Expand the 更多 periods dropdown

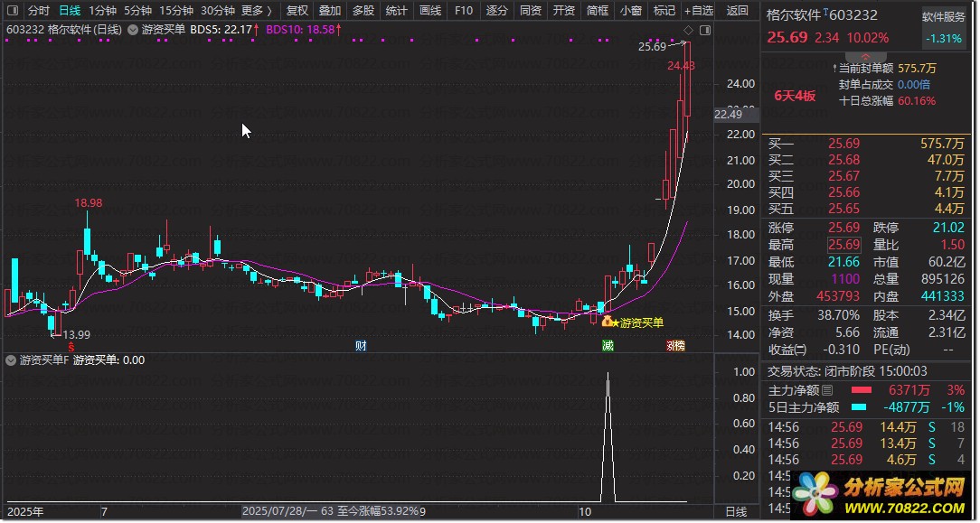(x=257, y=11)
